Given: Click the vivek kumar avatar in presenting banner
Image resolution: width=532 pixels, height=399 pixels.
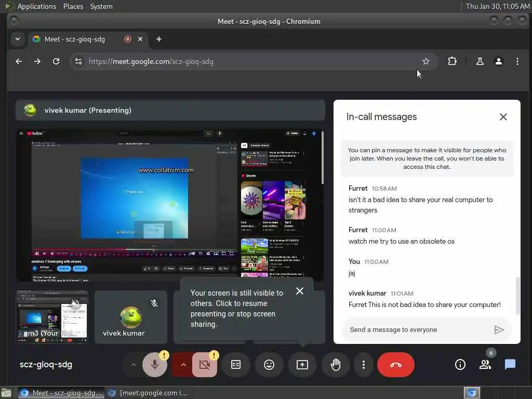Looking at the screenshot, I should [x=30, y=110].
